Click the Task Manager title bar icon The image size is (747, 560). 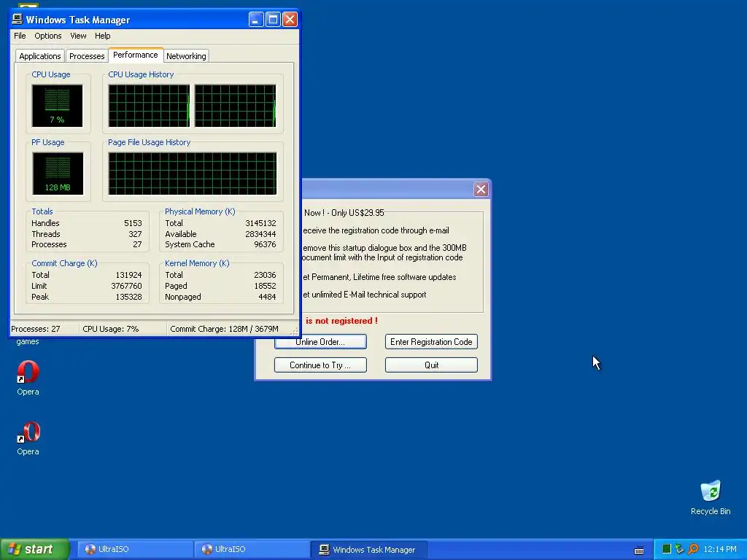[18, 19]
